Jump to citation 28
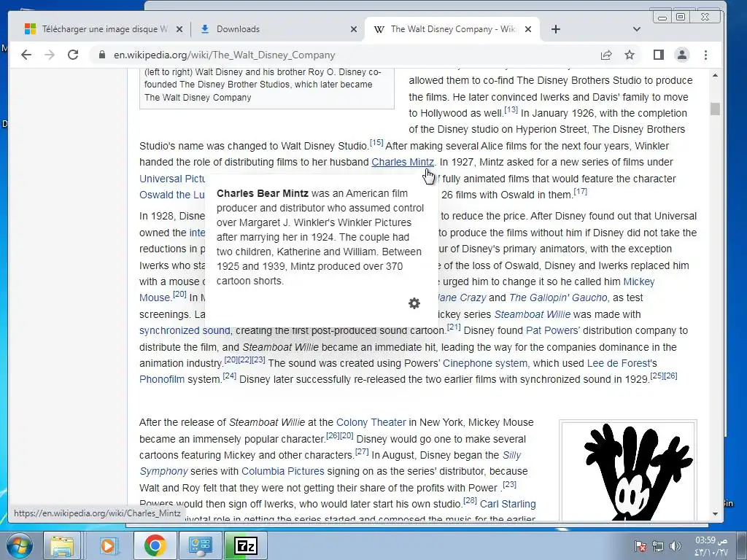 pyautogui.click(x=471, y=500)
